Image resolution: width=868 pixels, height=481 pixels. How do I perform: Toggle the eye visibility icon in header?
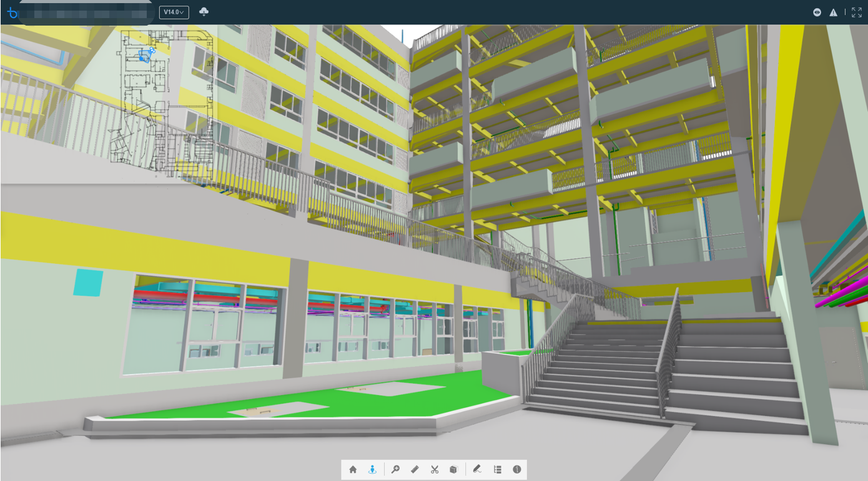[817, 12]
